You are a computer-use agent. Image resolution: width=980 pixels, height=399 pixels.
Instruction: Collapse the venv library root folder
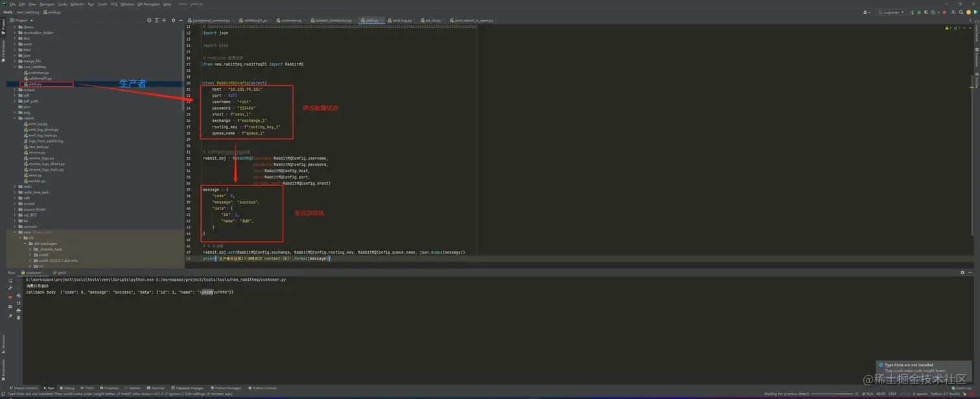(x=15, y=232)
